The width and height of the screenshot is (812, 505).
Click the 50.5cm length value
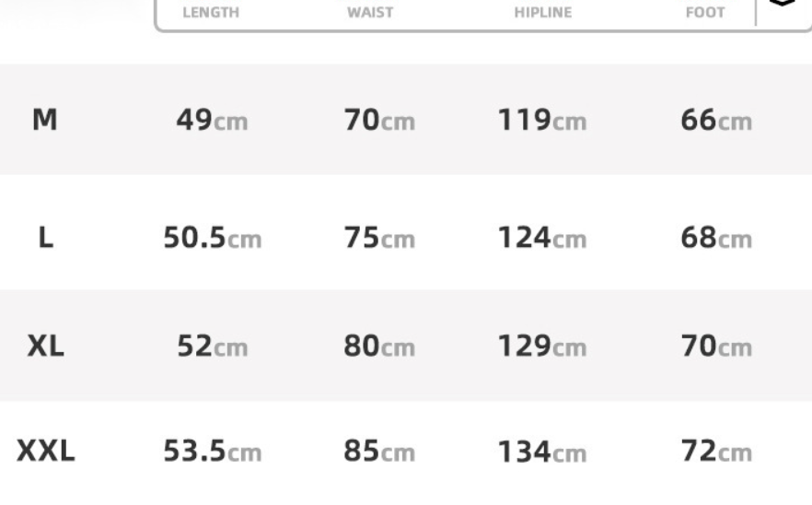coord(213,238)
